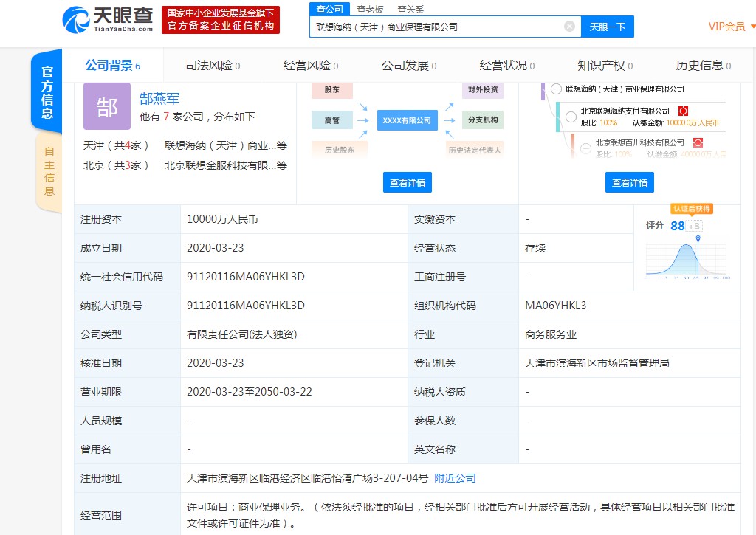The width and height of the screenshot is (756, 535).
Task: Open 联想海纳（天津）商业...等 company link
Action: (x=226, y=145)
